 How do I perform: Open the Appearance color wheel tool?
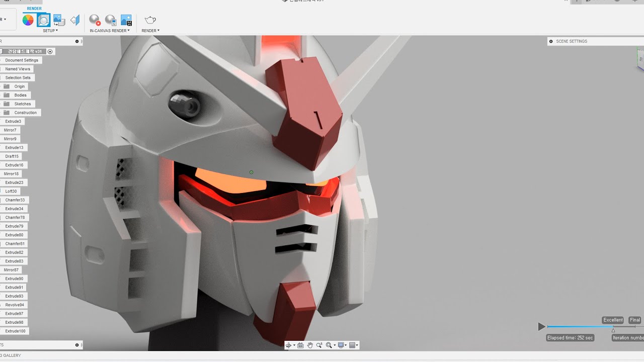click(28, 20)
